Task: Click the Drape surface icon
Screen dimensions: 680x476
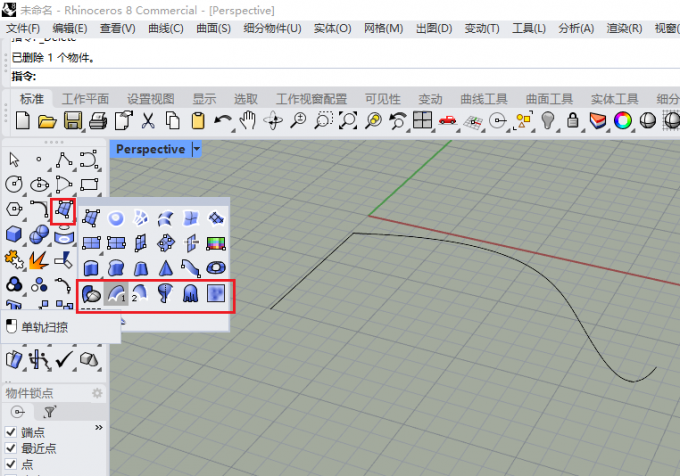Action: [190, 293]
